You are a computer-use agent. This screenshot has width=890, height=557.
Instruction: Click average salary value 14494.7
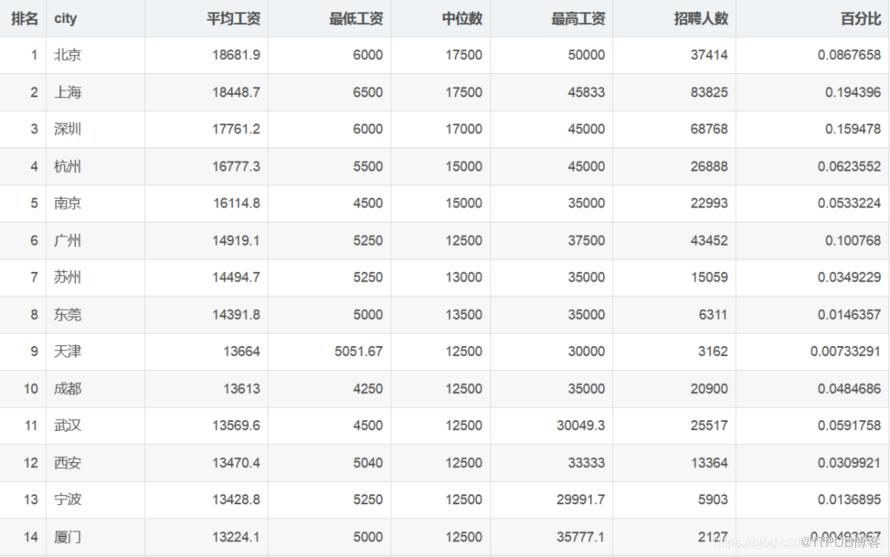pyautogui.click(x=236, y=277)
